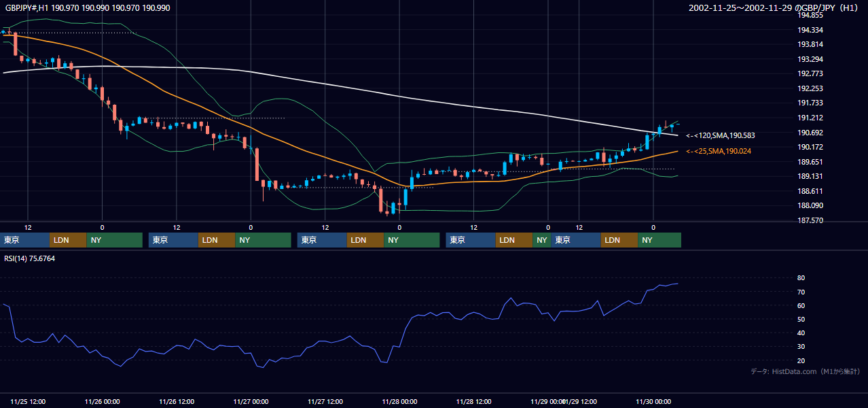Click the 11/30 00:00 time axis label
This screenshot has height=408, width=868.
(x=653, y=401)
